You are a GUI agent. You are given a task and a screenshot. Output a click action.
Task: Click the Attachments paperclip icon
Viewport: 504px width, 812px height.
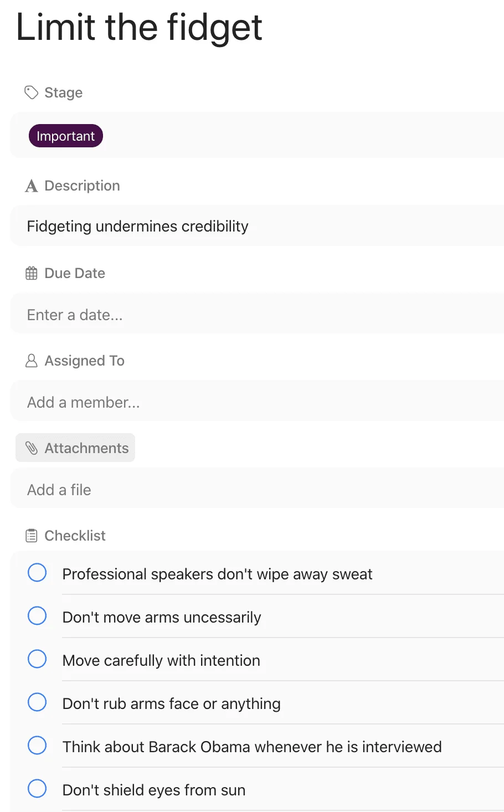32,448
